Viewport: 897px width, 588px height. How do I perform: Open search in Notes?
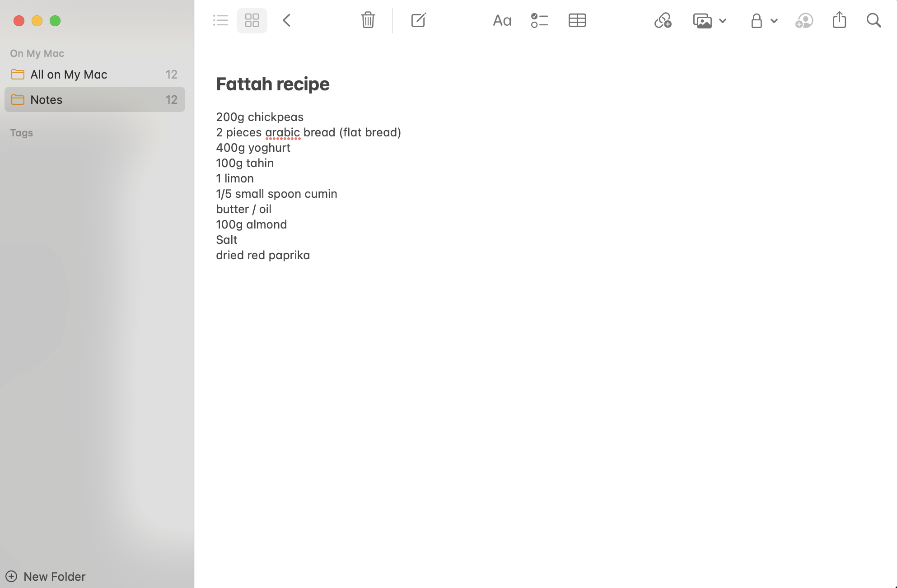(x=874, y=20)
